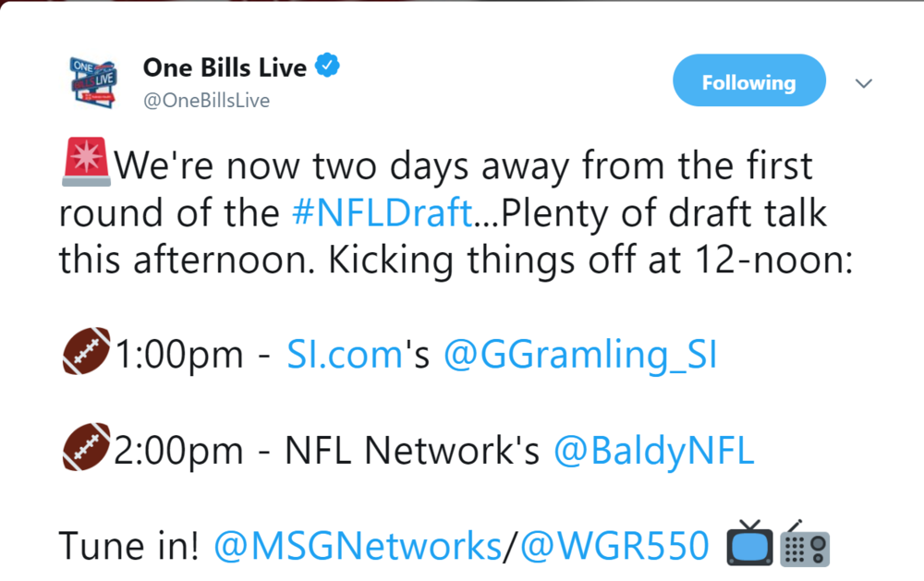Click the radio emoji
The image size is (924, 581).
(805, 543)
